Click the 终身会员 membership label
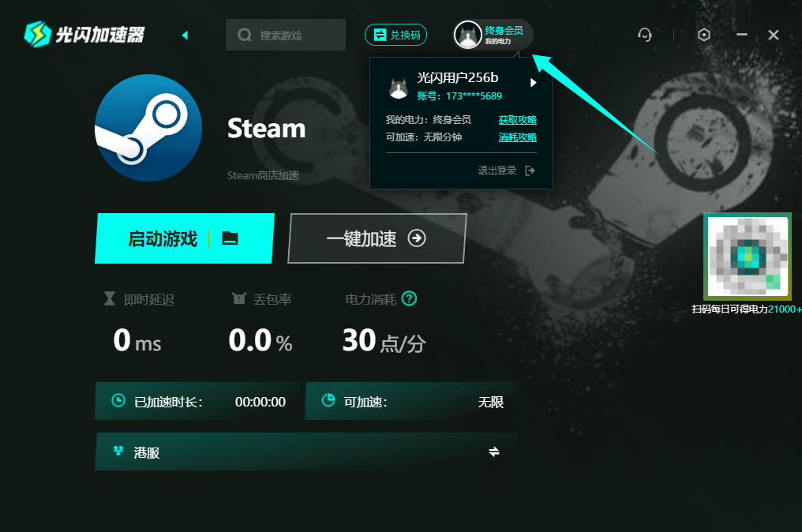 504,30
